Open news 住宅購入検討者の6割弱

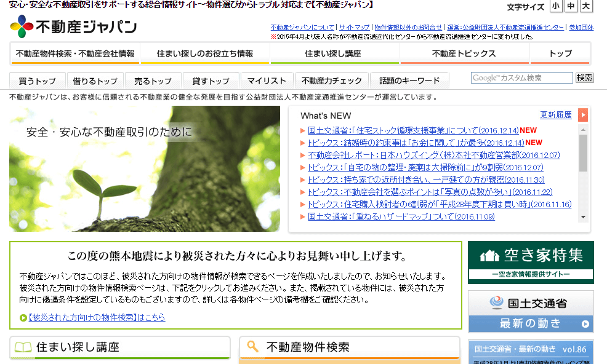click(440, 205)
